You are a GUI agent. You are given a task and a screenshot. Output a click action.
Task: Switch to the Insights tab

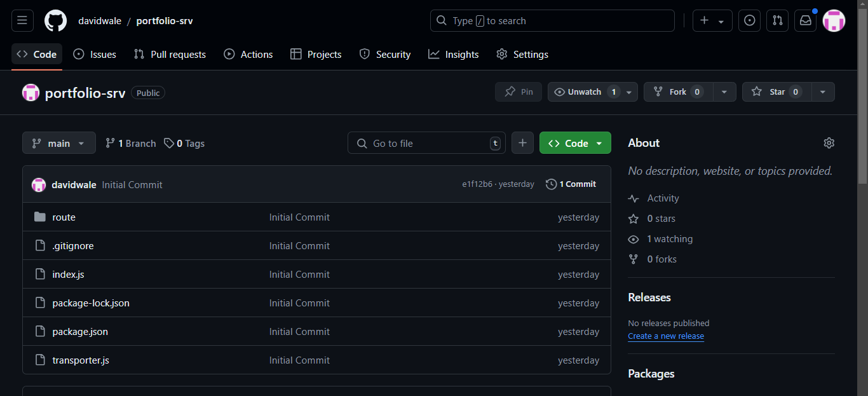click(x=454, y=55)
